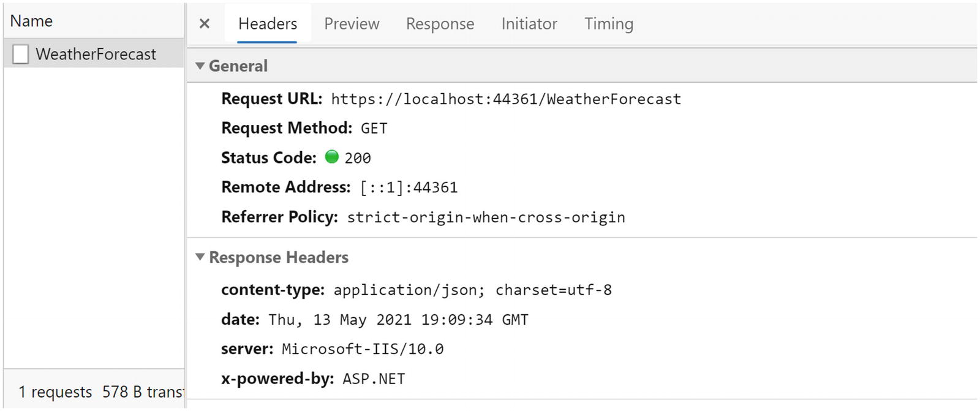Screen dimensions: 980x411
Task: Collapse the General section triangle
Action: (200, 66)
